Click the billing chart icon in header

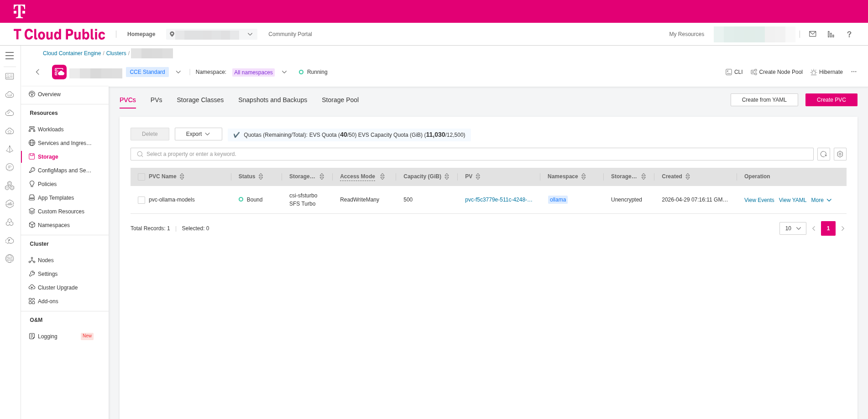[831, 34]
